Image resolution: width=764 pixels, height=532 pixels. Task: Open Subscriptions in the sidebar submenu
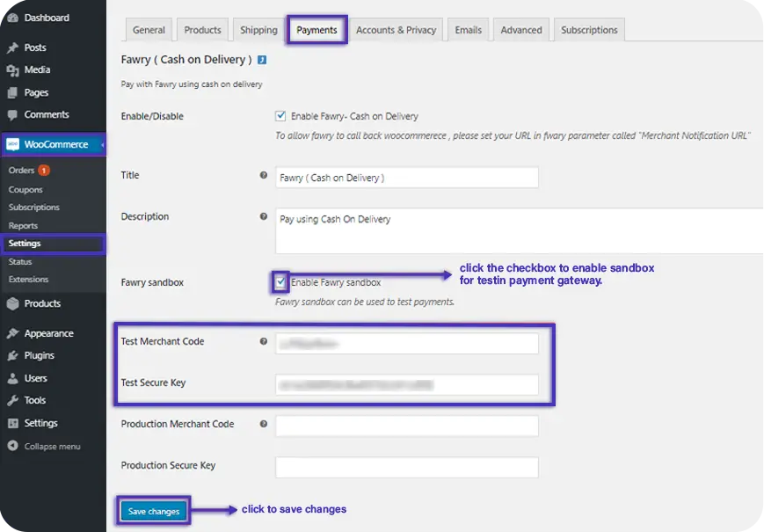click(x=33, y=207)
